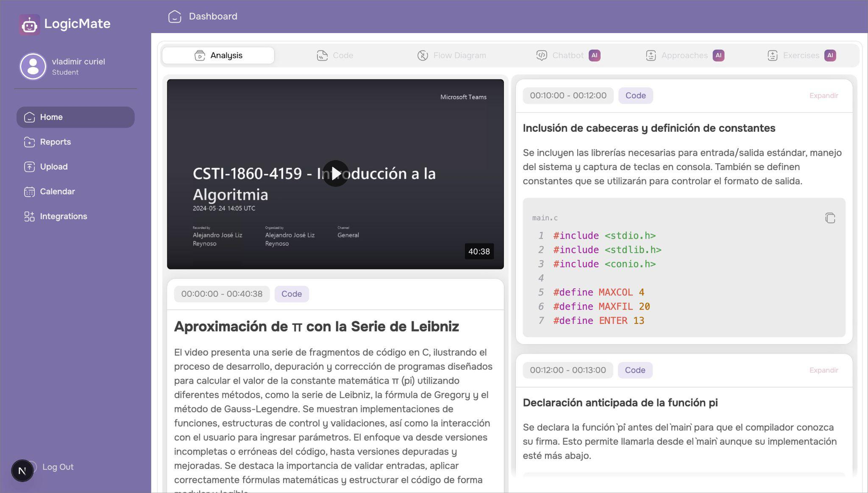
Task: Open the Exercises tab
Action: click(801, 55)
